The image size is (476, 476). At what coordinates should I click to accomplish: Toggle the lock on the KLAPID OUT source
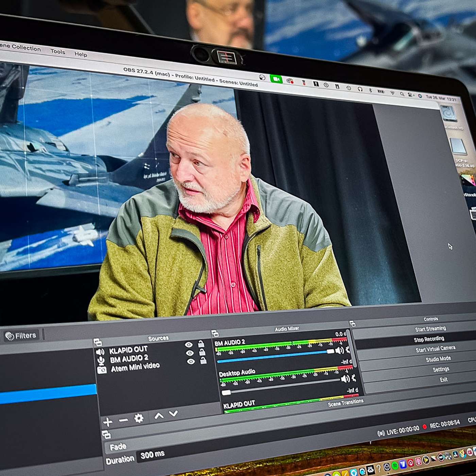point(201,344)
